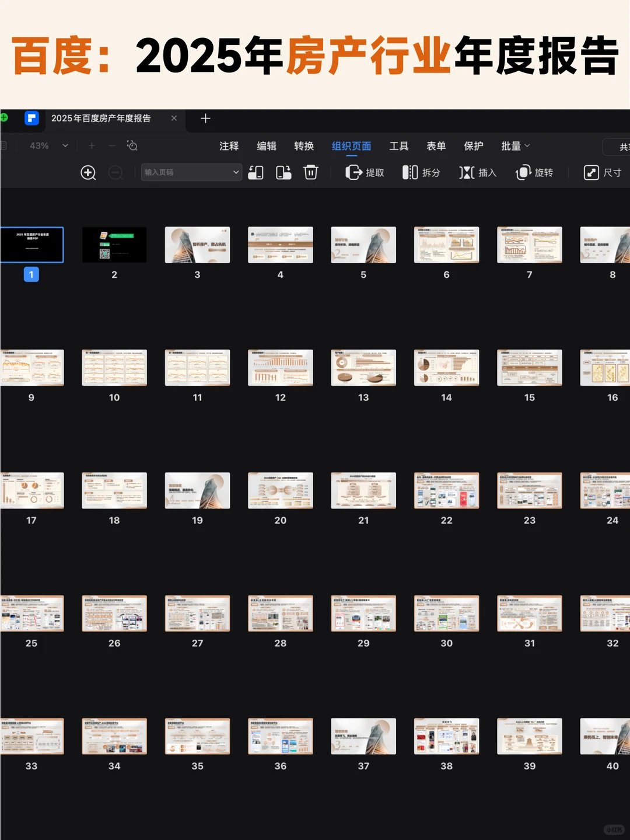Image resolution: width=630 pixels, height=840 pixels.
Task: Select page 27 thumbnail
Action: [197, 614]
